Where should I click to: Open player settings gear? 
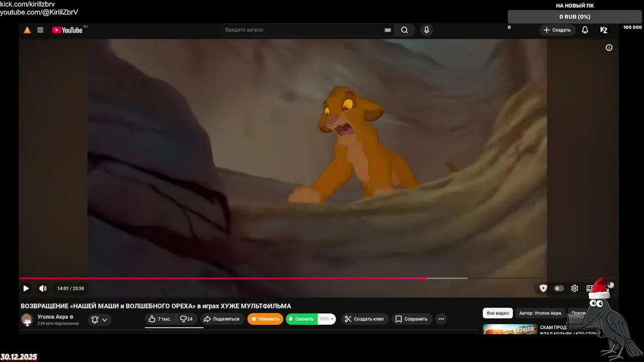[575, 289]
